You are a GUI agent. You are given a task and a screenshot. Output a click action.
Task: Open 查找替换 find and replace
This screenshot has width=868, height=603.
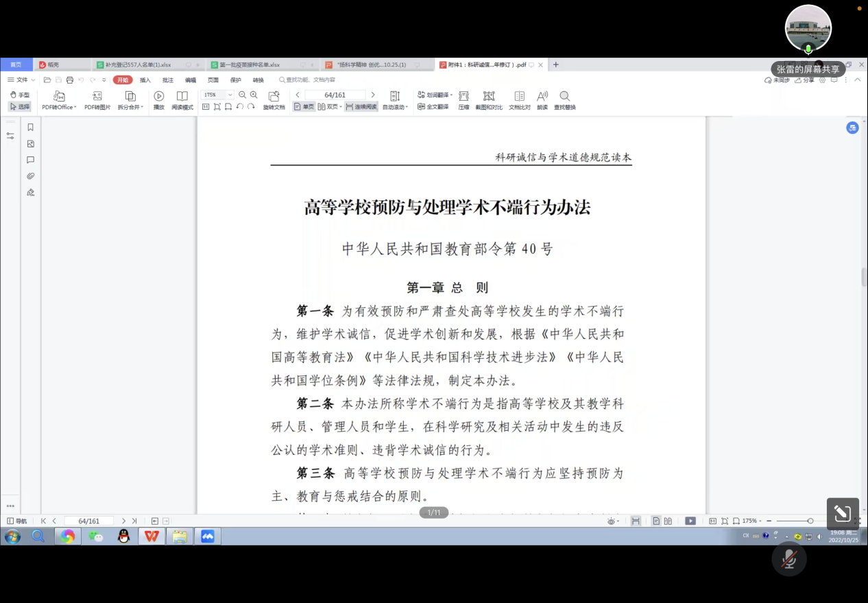click(564, 96)
